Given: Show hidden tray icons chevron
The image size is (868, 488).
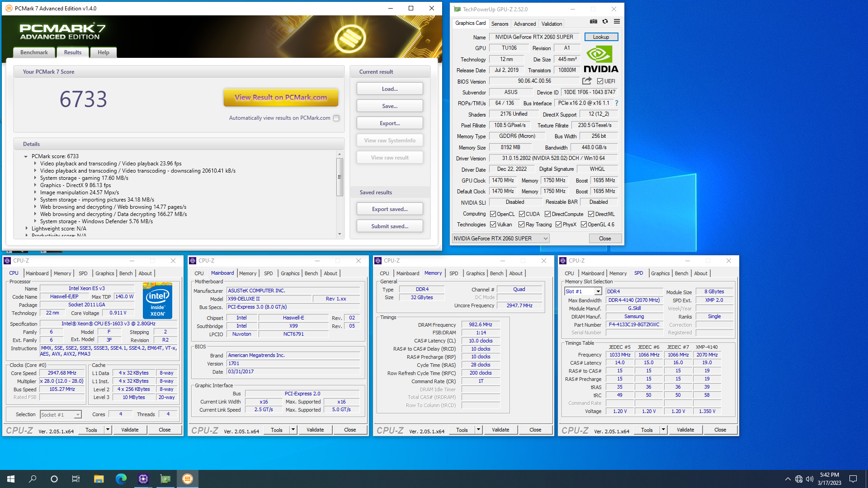Looking at the screenshot, I should (788, 479).
